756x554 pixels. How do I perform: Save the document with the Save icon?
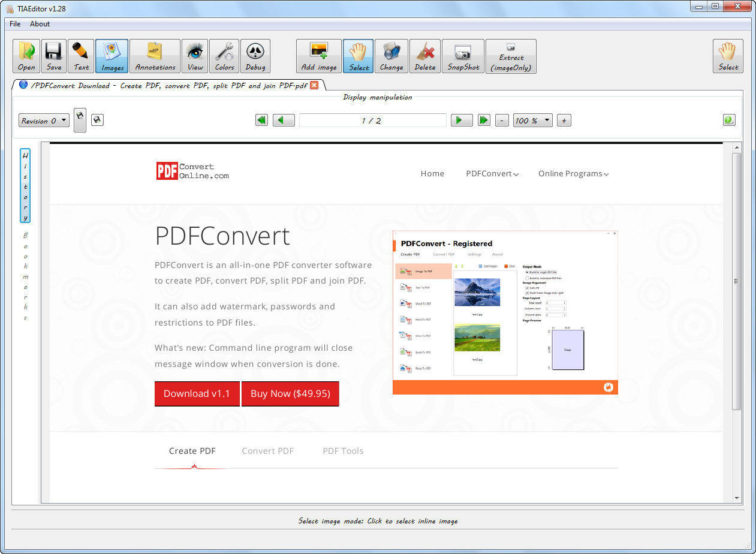[x=54, y=56]
